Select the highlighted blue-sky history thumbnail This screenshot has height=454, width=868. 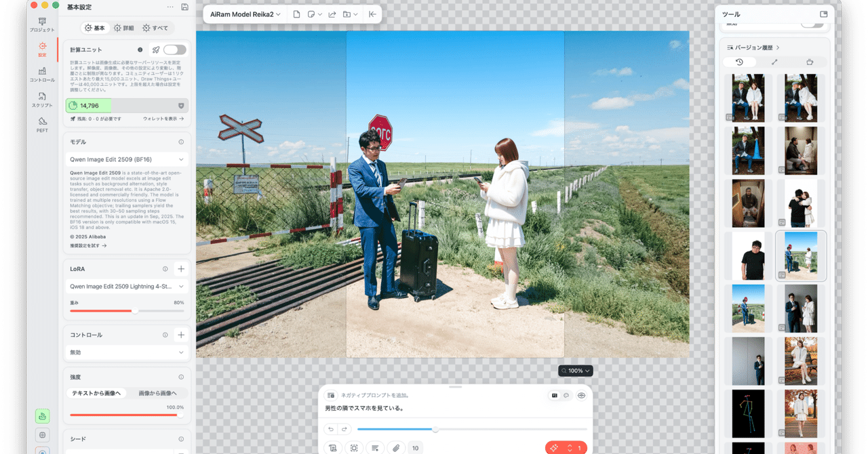[x=801, y=255]
